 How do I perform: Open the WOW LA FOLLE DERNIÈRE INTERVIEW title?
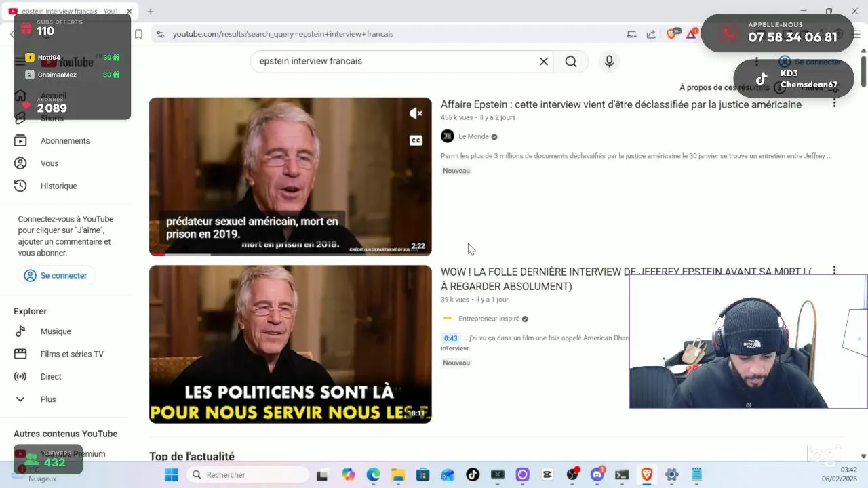[626, 279]
